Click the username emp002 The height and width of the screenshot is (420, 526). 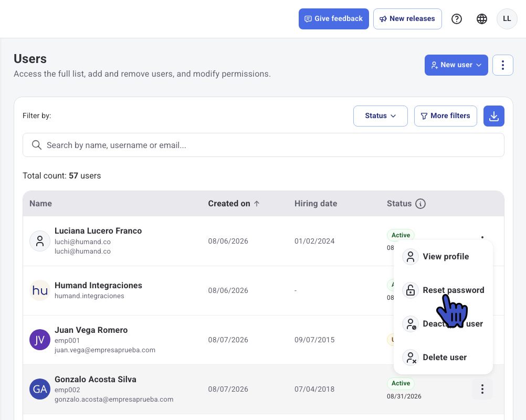click(67, 390)
